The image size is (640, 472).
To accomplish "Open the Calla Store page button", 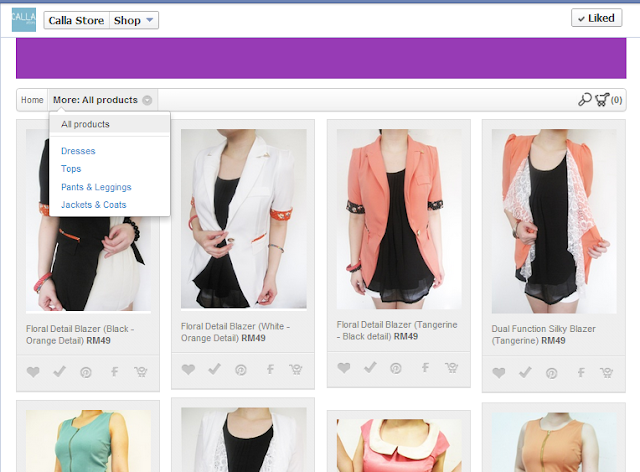I will click(76, 20).
